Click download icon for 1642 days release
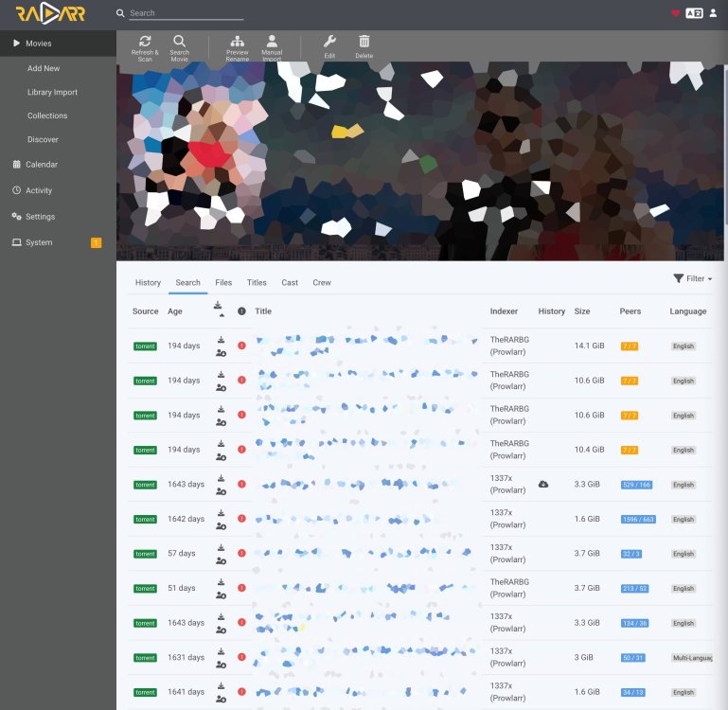 click(x=221, y=513)
